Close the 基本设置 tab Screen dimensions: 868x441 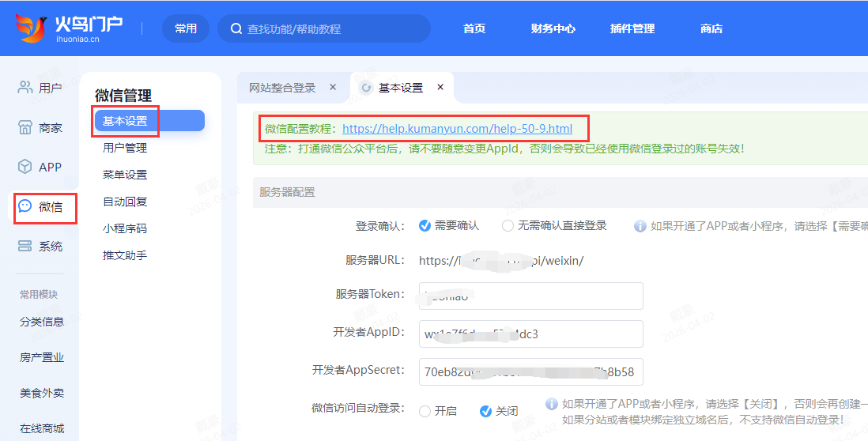pyautogui.click(x=440, y=87)
